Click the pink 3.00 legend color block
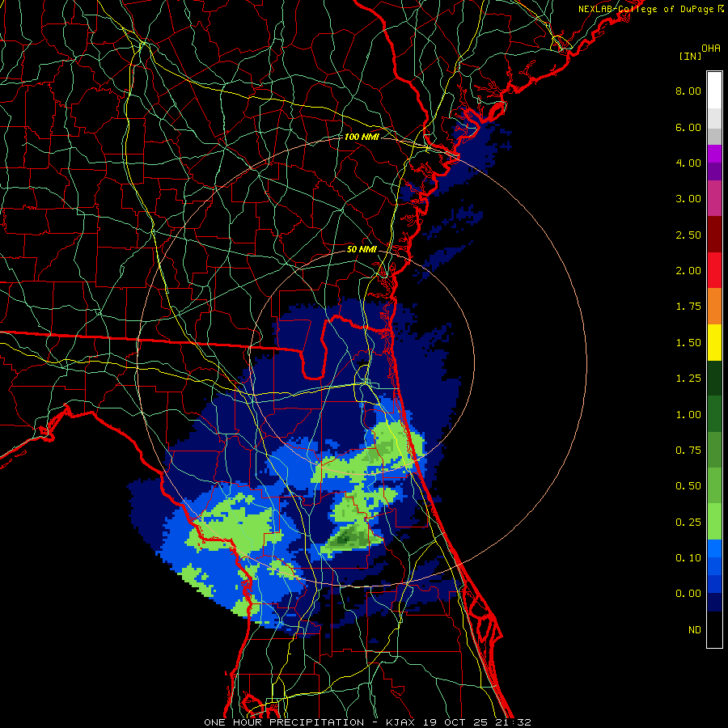 tap(714, 198)
